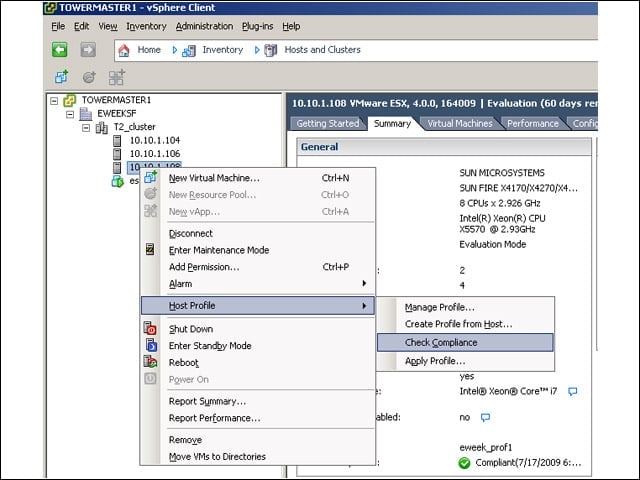
Task: Click breadcrumb arrow before Inventory
Action: [175, 50]
